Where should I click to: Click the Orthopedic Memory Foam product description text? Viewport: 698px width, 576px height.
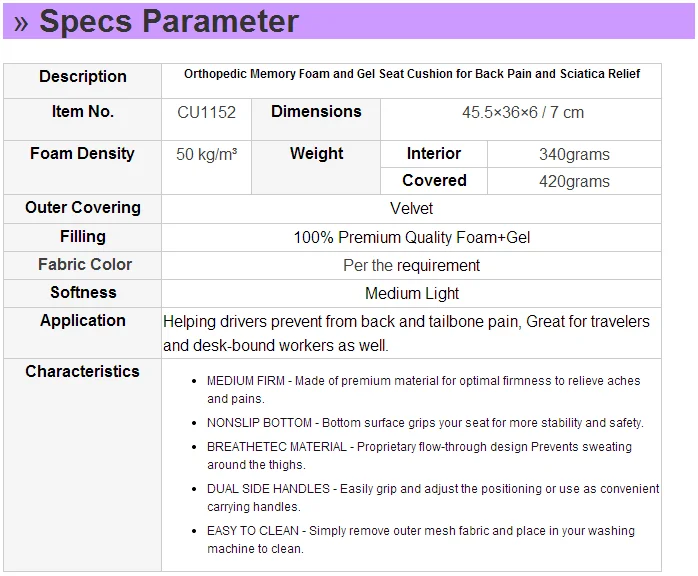click(411, 74)
